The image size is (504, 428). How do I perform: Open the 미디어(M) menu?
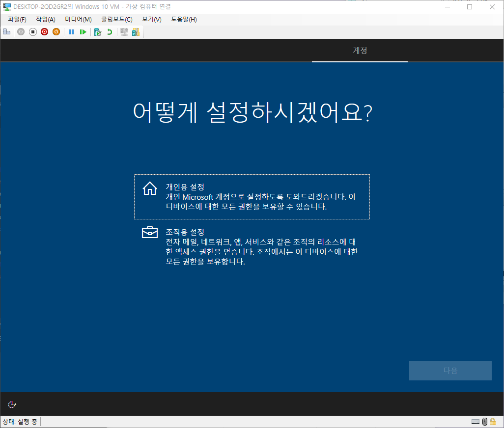tap(79, 19)
